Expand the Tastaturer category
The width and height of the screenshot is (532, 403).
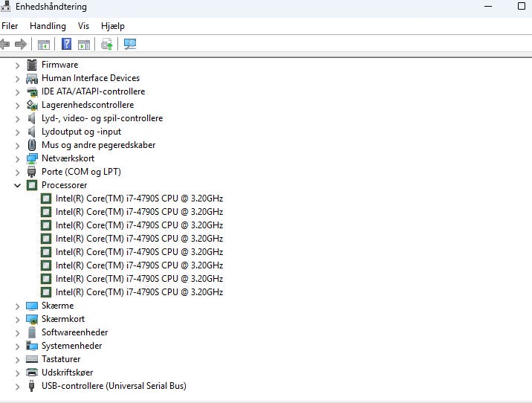(18, 359)
